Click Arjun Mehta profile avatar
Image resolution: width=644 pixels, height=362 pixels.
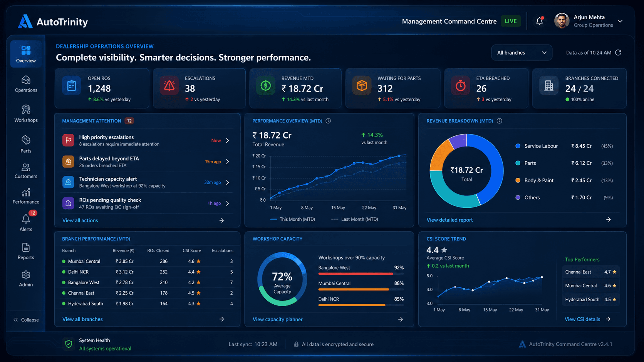[x=562, y=21]
